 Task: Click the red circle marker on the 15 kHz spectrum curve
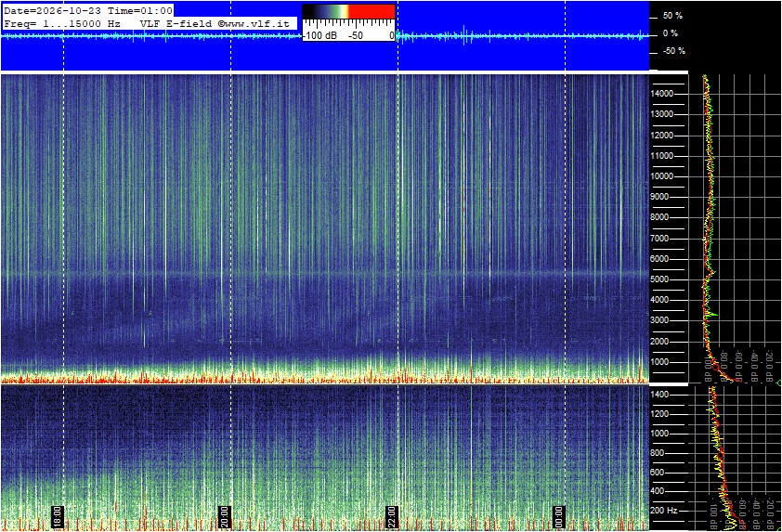[716, 368]
